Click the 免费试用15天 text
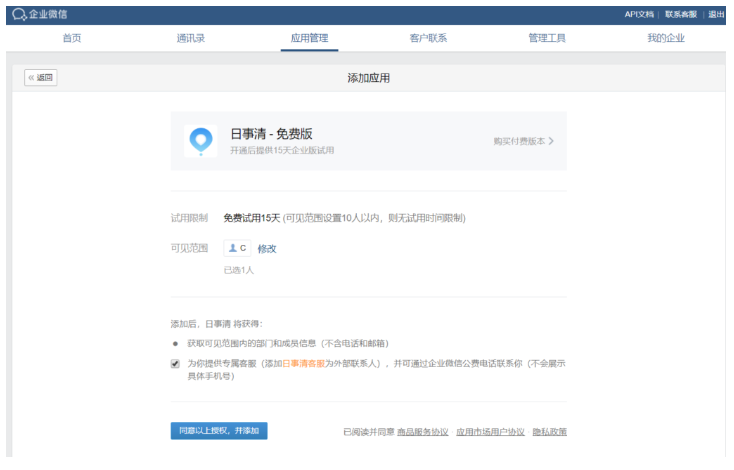The height and width of the screenshot is (470, 734). pyautogui.click(x=252, y=218)
